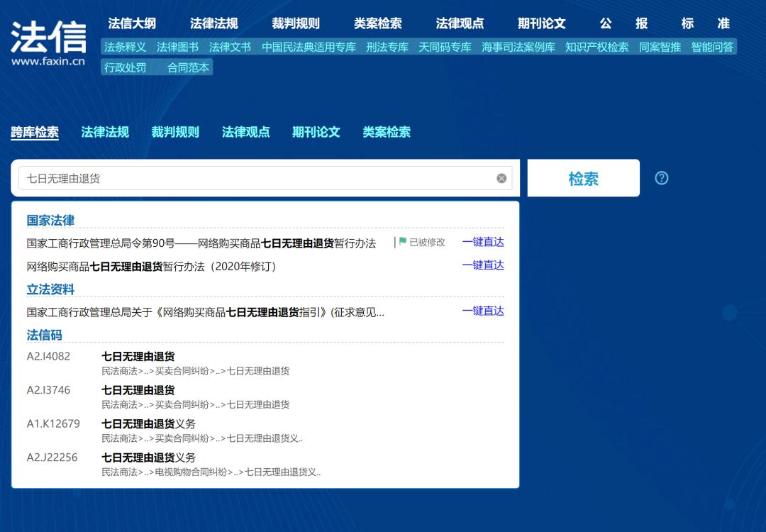The height and width of the screenshot is (532, 766).
Task: Open the 中国民法典适用专库 link
Action: [309, 48]
